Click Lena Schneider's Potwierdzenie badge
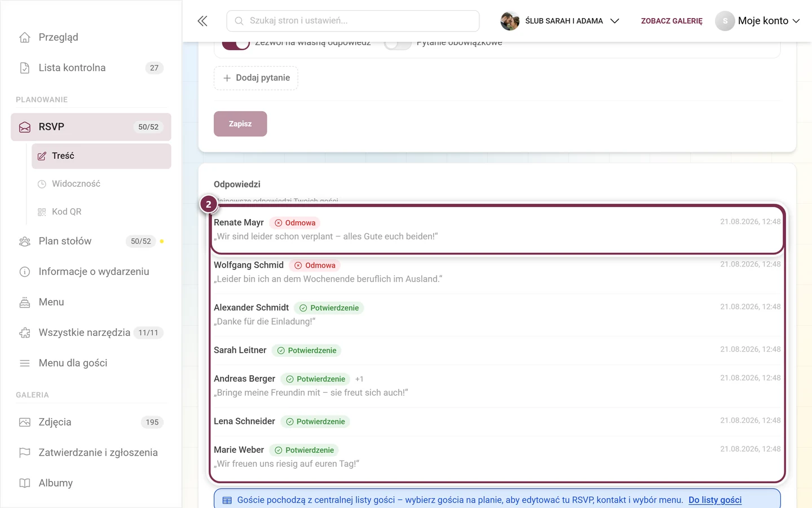This screenshot has height=508, width=812. [x=315, y=422]
